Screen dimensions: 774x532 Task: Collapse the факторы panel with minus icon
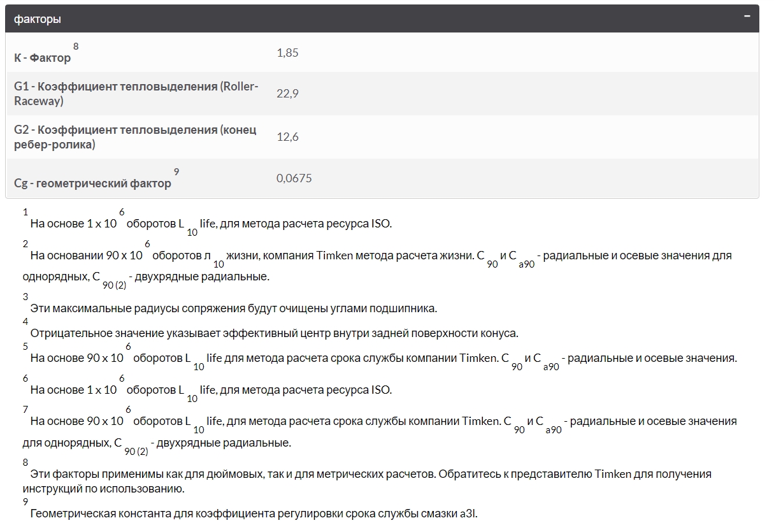click(x=747, y=17)
